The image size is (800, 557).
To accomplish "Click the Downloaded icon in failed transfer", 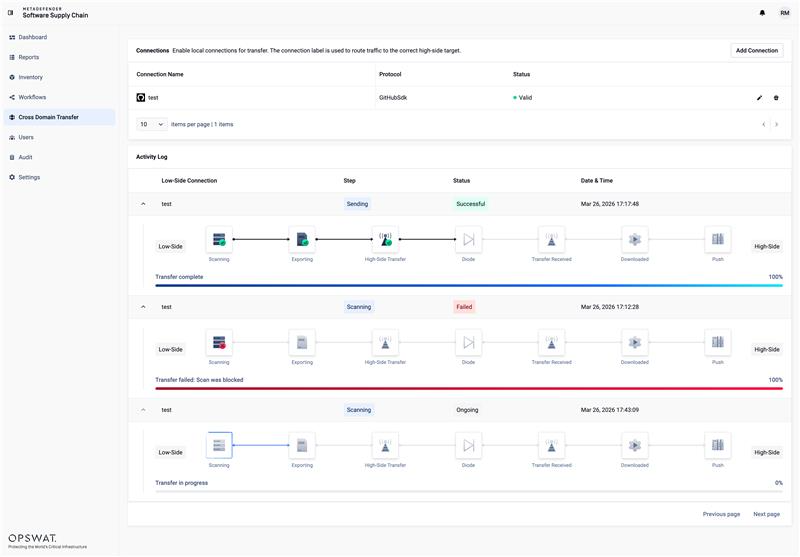I will tap(634, 342).
